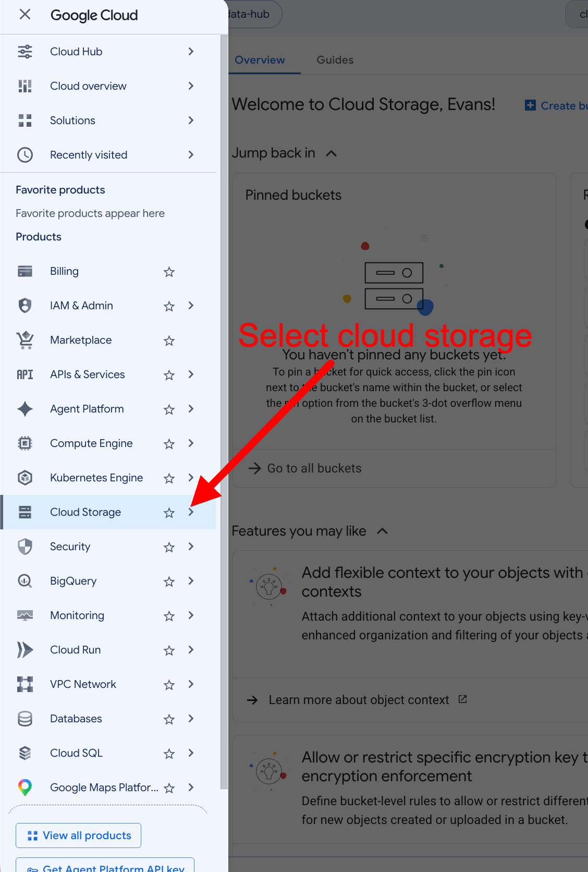Open Learn more about object context link
Viewport: 588px width, 872px height.
359,700
